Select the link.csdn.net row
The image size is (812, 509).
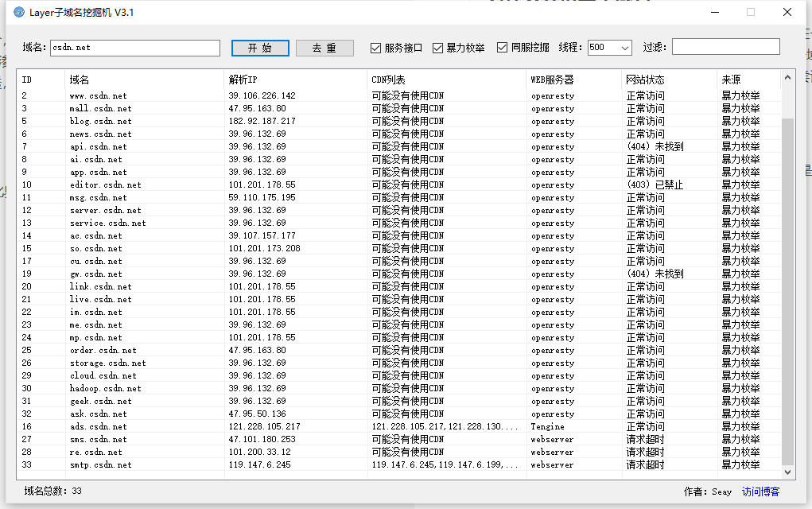coord(398,287)
